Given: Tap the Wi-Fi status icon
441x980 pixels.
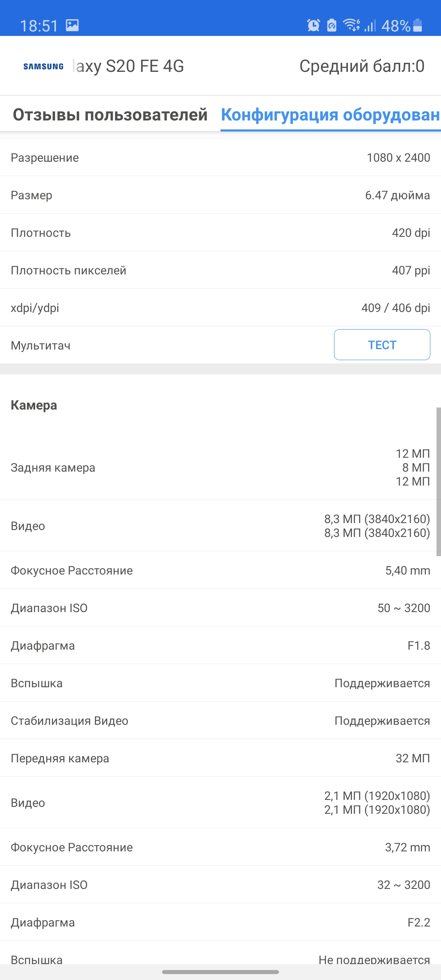Looking at the screenshot, I should [x=350, y=25].
